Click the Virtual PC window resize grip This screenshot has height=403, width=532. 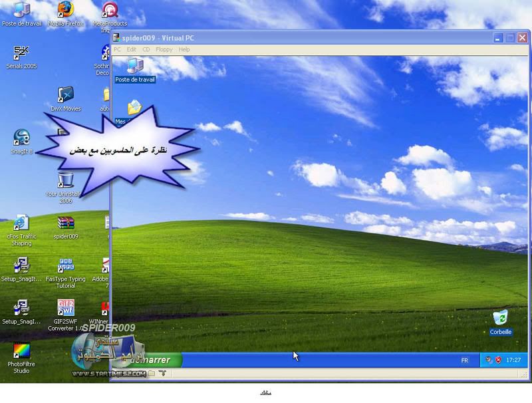524,374
